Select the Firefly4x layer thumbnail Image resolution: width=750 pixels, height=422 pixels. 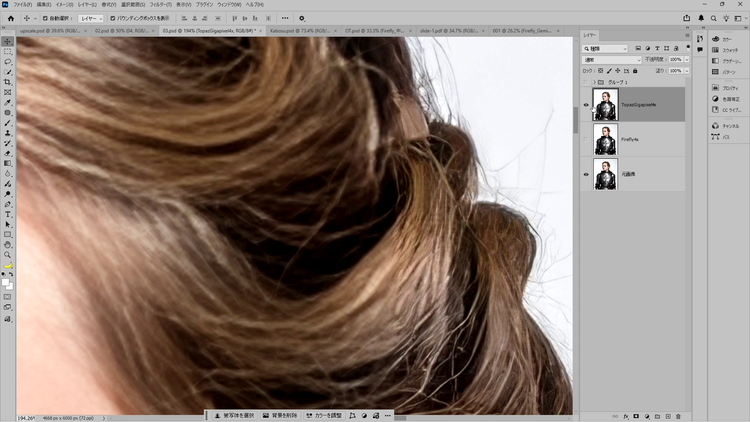pyautogui.click(x=605, y=139)
